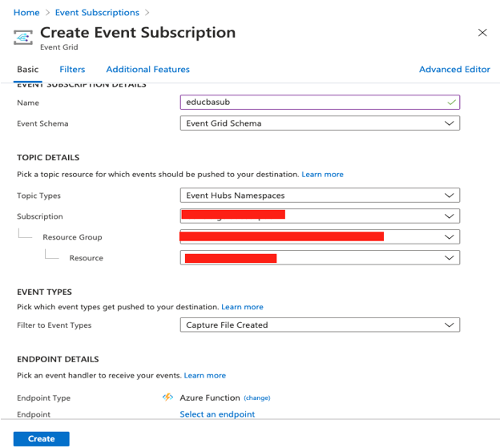
Task: Close the Create Event Subscription pane
Action: (x=482, y=33)
